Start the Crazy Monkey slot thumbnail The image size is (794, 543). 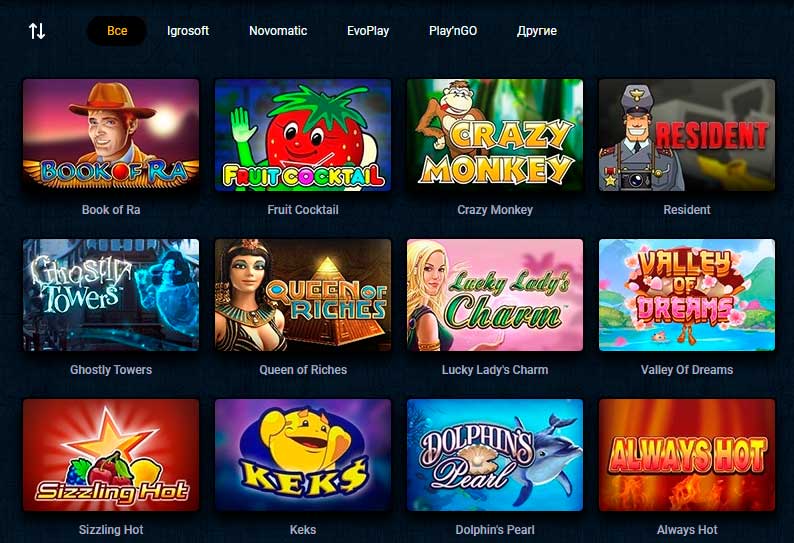point(495,135)
